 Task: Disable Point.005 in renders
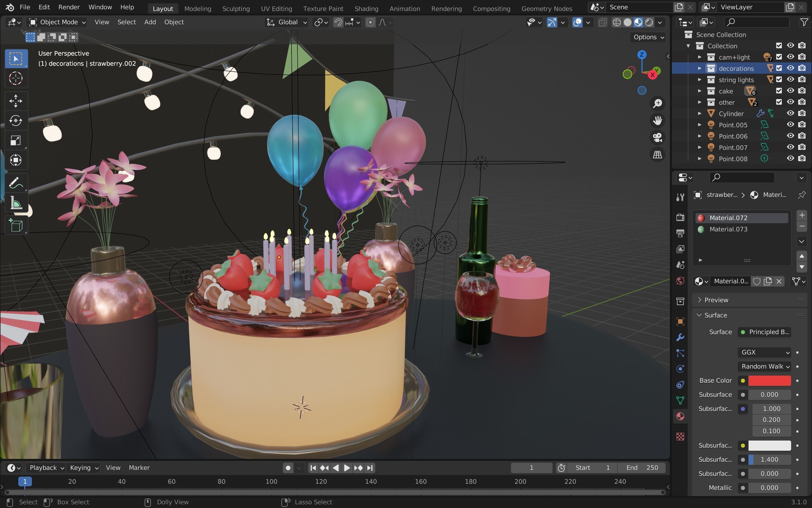tap(802, 125)
